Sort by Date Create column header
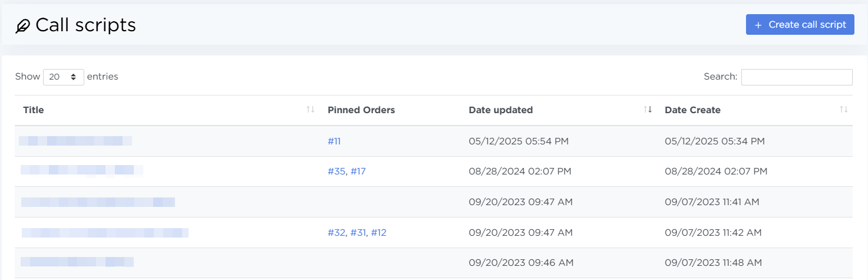 pos(692,110)
